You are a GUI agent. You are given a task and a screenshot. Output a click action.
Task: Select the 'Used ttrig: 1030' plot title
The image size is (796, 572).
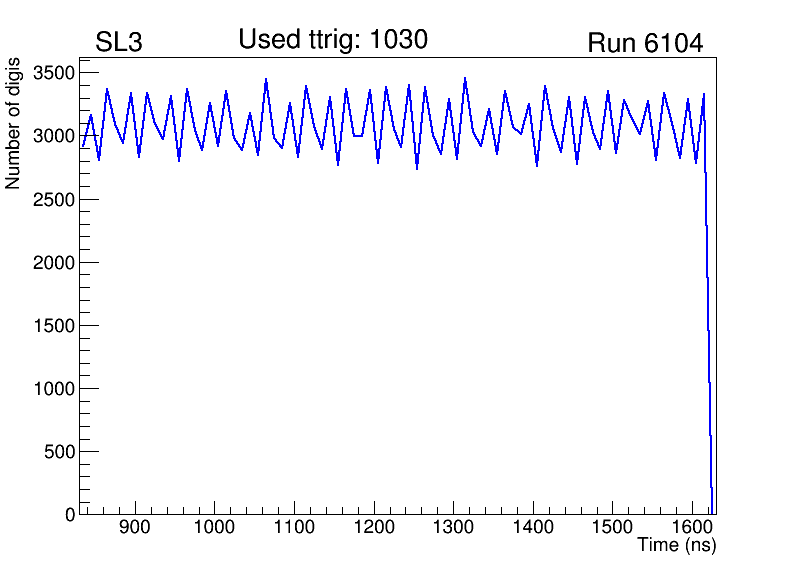[333, 40]
